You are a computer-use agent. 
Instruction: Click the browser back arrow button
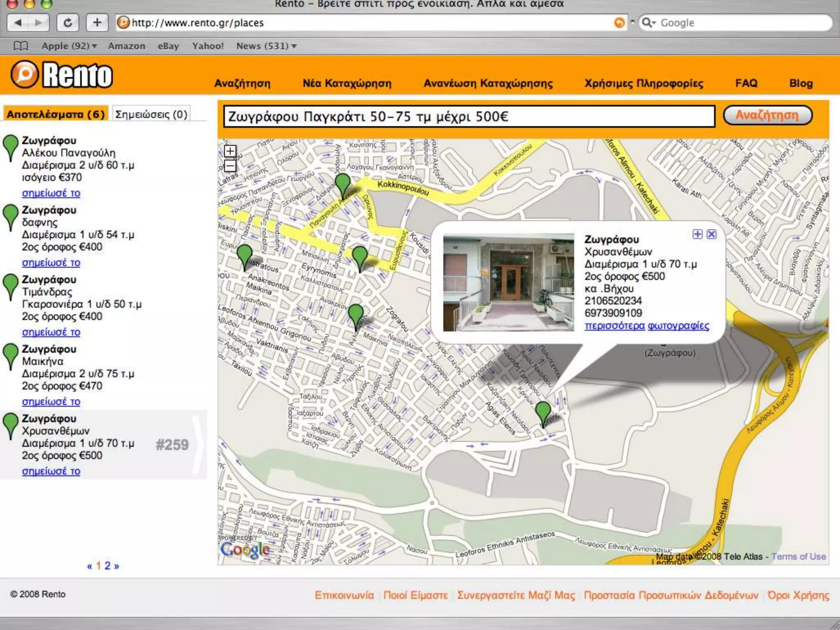pos(18,23)
